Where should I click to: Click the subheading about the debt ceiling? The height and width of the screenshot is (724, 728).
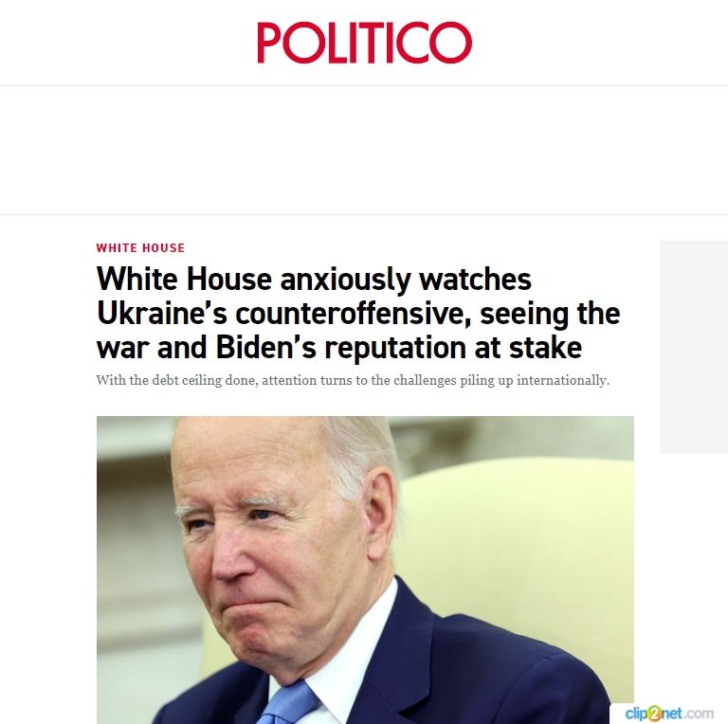tap(353, 380)
